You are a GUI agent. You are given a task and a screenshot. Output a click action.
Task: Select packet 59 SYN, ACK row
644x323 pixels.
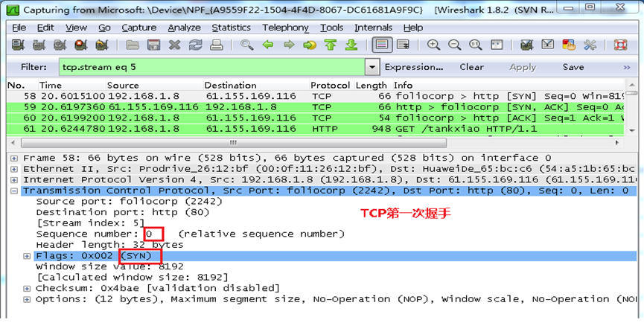316,107
